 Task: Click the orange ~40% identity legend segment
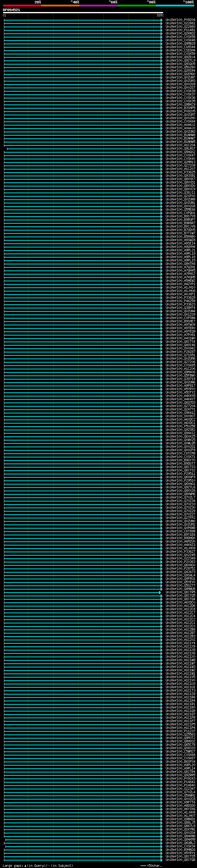(x=60, y=6)
